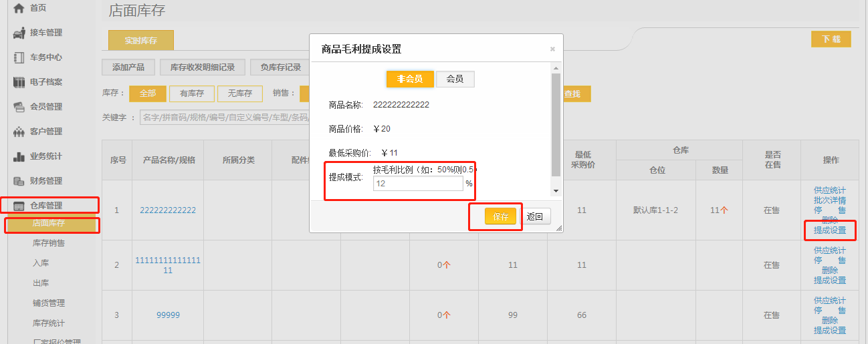Click the 提成模式 percentage input field
868x344 pixels.
pos(418,183)
